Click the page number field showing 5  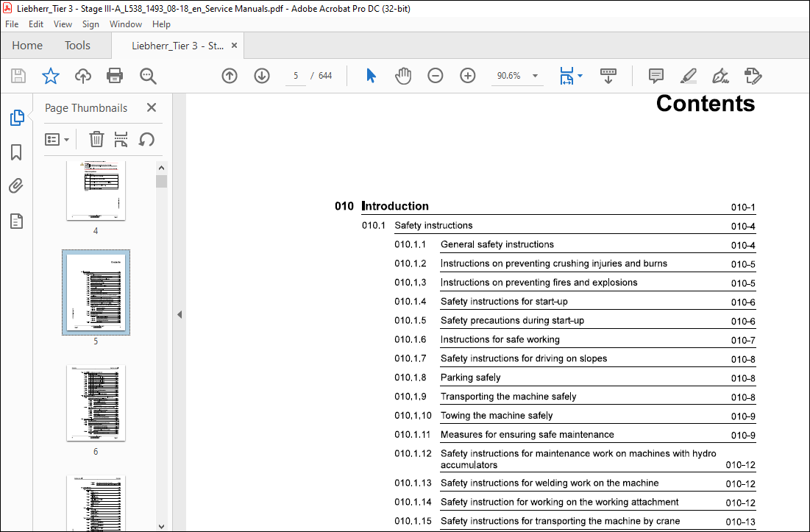(296, 76)
